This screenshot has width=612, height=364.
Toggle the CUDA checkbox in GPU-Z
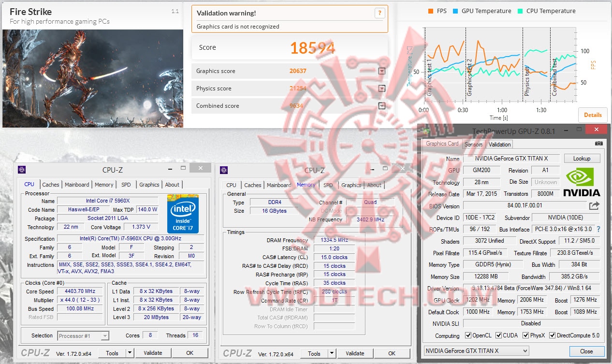497,335
